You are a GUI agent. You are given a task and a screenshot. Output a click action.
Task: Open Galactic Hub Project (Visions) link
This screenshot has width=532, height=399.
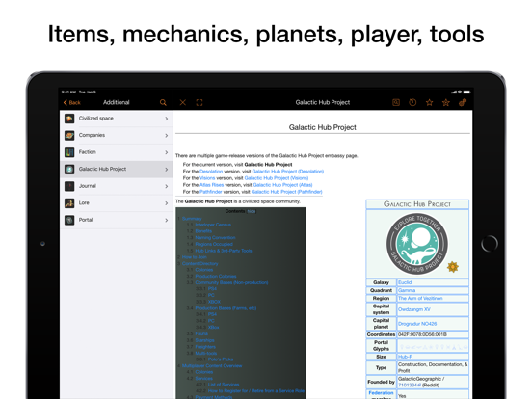[x=277, y=178]
